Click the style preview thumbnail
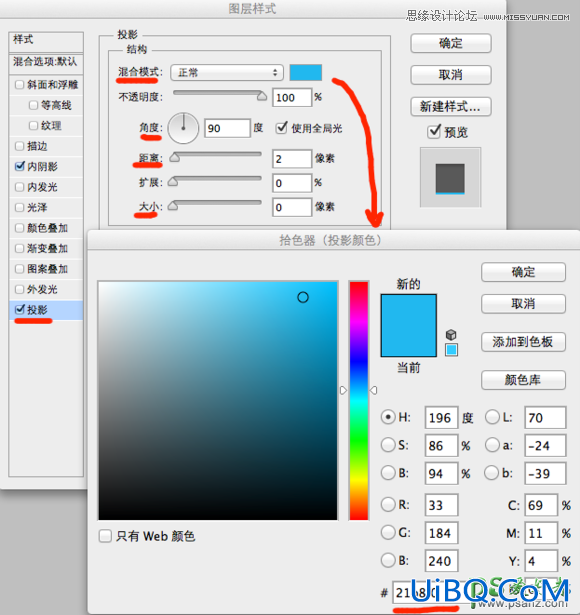Screen dimensions: 580x615 (450, 177)
